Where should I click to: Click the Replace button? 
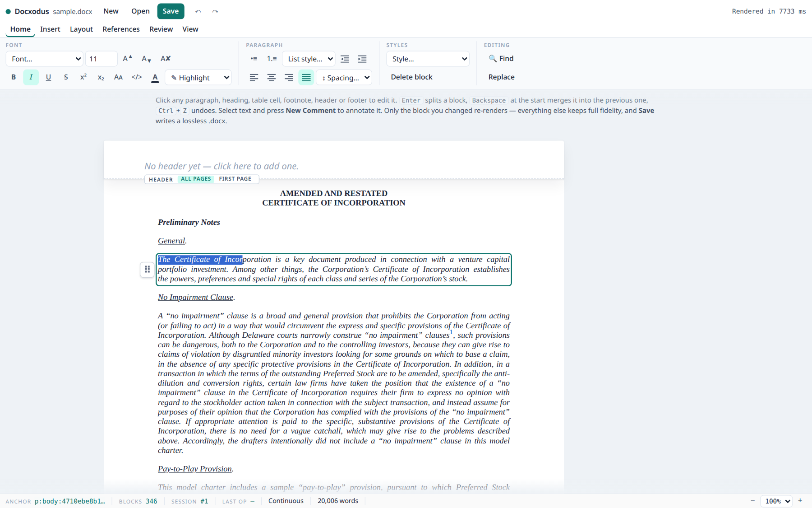(501, 77)
